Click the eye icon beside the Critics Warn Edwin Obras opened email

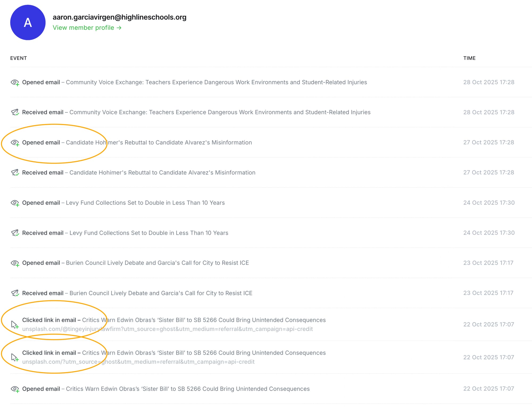[x=15, y=389]
